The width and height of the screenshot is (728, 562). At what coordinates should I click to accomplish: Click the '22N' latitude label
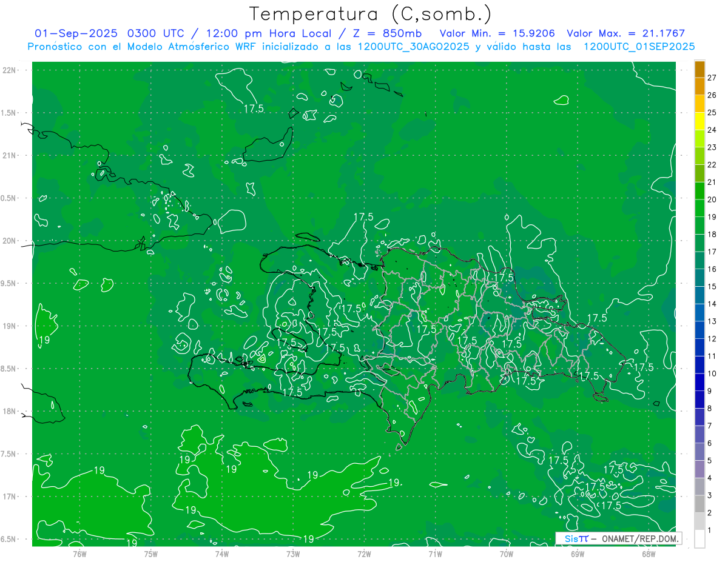[8, 70]
